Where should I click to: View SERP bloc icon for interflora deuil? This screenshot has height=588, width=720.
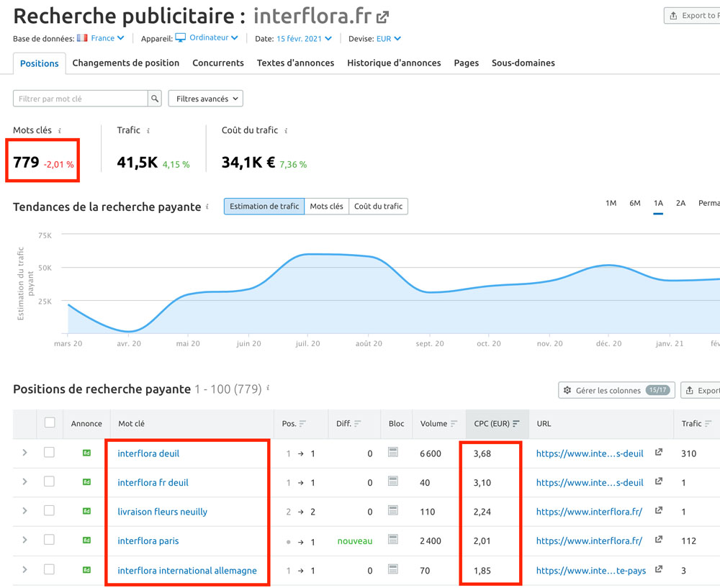click(x=393, y=452)
